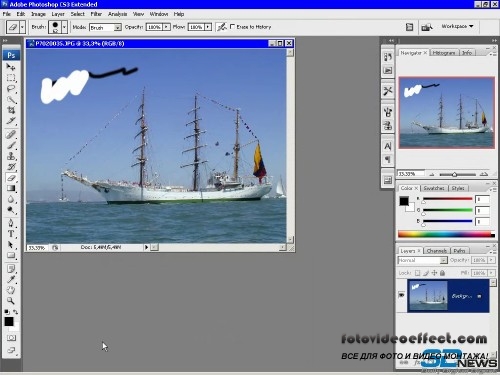Select the Gradient tool
Screen dimensions: 500x375
click(11, 188)
